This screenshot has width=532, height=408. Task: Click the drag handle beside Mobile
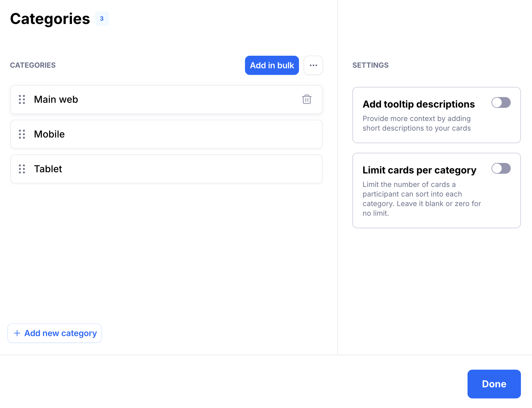coord(22,134)
